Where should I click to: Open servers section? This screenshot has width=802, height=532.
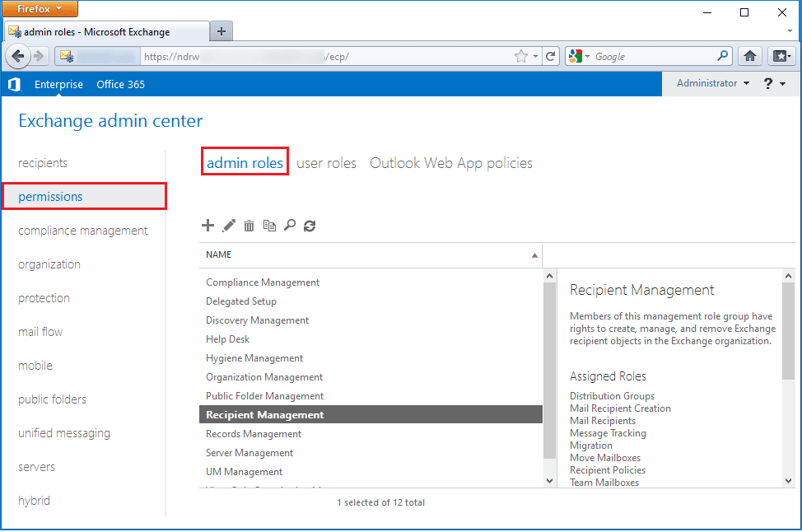pos(37,467)
